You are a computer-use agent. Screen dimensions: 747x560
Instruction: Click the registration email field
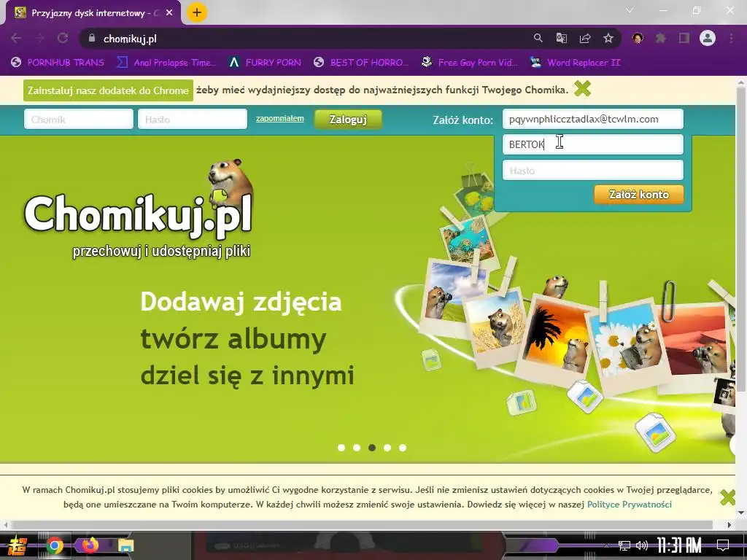pyautogui.click(x=592, y=119)
